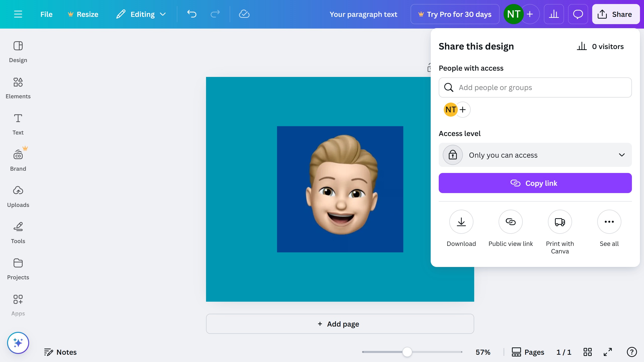Viewport: 644px width, 362px height.
Task: Open the main hamburger menu
Action: (x=18, y=14)
